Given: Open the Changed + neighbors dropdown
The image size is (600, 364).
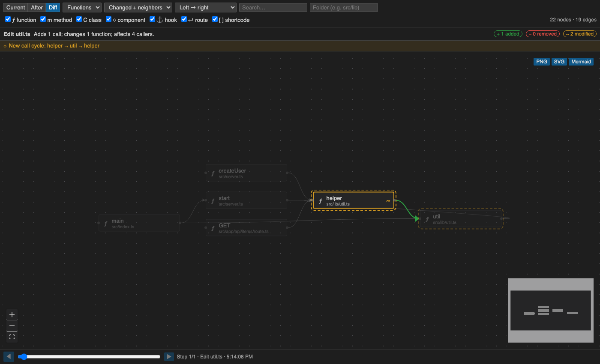Looking at the screenshot, I should 138,7.
